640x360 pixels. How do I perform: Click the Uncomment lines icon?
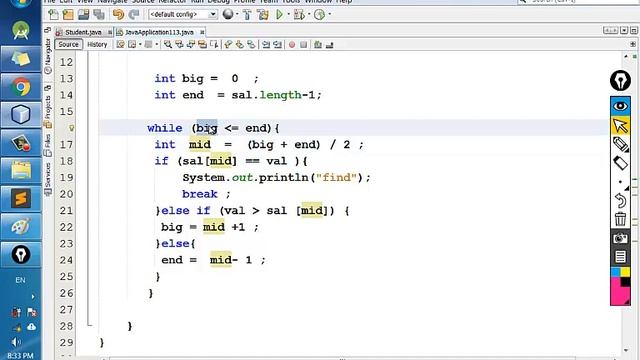click(329, 44)
